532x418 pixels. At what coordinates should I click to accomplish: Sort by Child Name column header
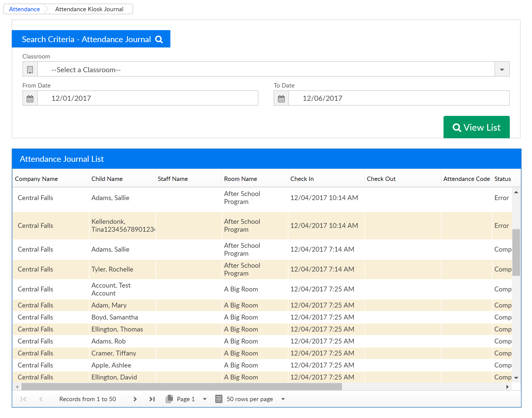(107, 179)
